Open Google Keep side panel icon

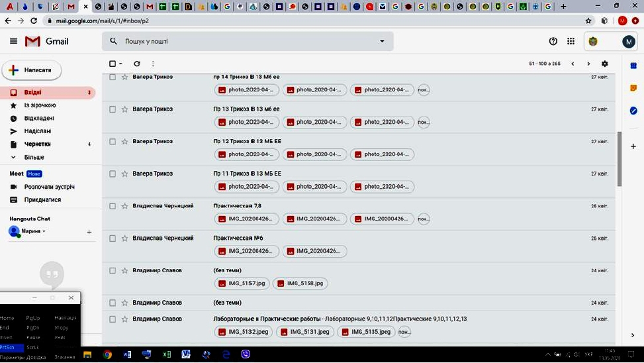click(633, 88)
